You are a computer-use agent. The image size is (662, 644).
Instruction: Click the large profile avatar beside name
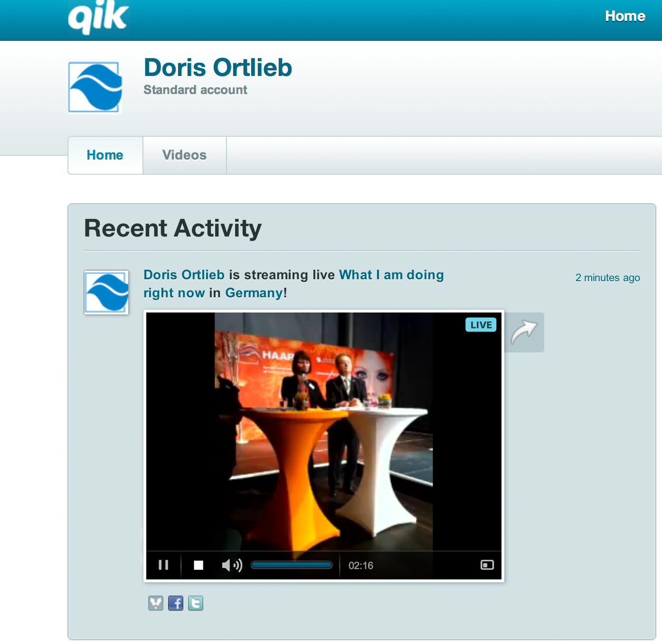[95, 87]
